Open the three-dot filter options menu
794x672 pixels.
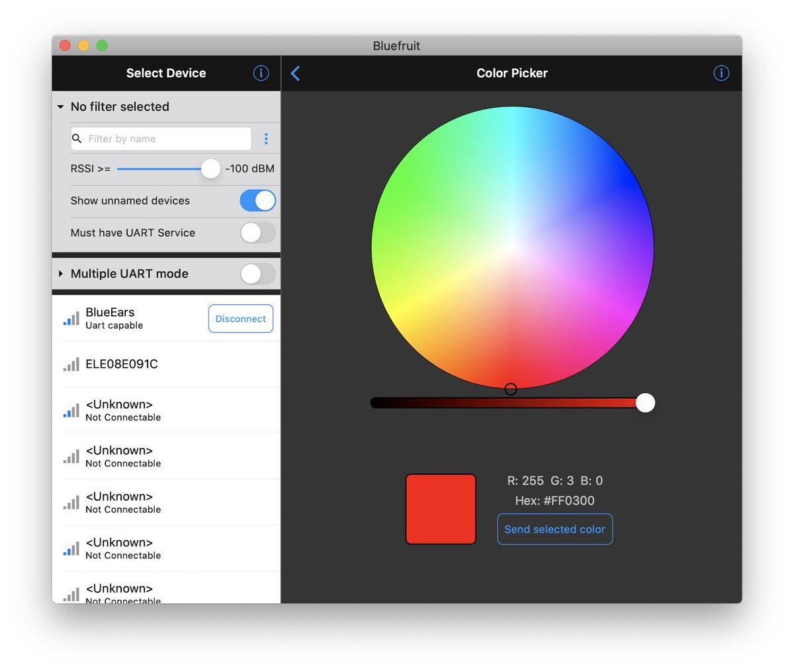(x=266, y=139)
